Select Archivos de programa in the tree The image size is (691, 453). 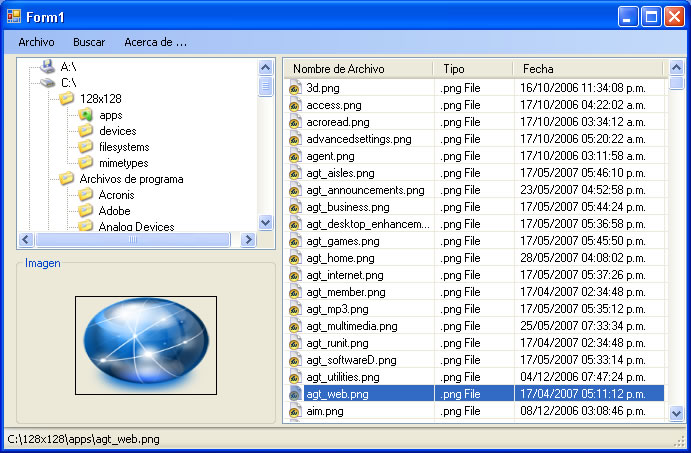pos(131,179)
